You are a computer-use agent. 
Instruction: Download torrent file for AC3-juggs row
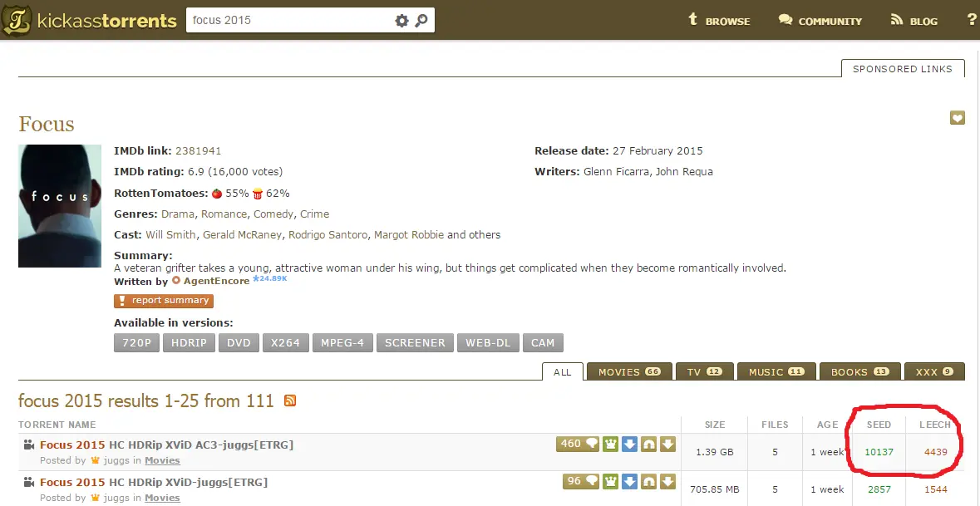coord(668,445)
